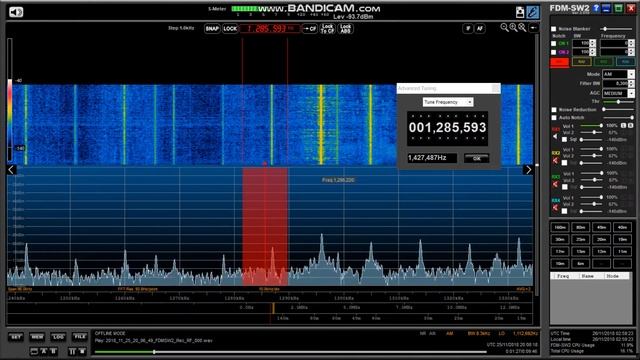Open the Tune Frequency dropdown
The image size is (640, 360).
[469, 102]
